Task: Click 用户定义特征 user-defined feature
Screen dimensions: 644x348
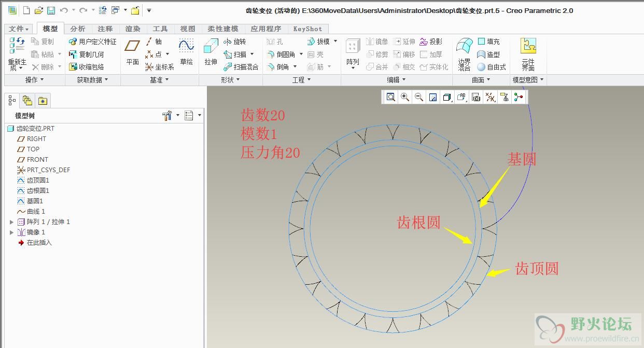Action: [x=93, y=41]
